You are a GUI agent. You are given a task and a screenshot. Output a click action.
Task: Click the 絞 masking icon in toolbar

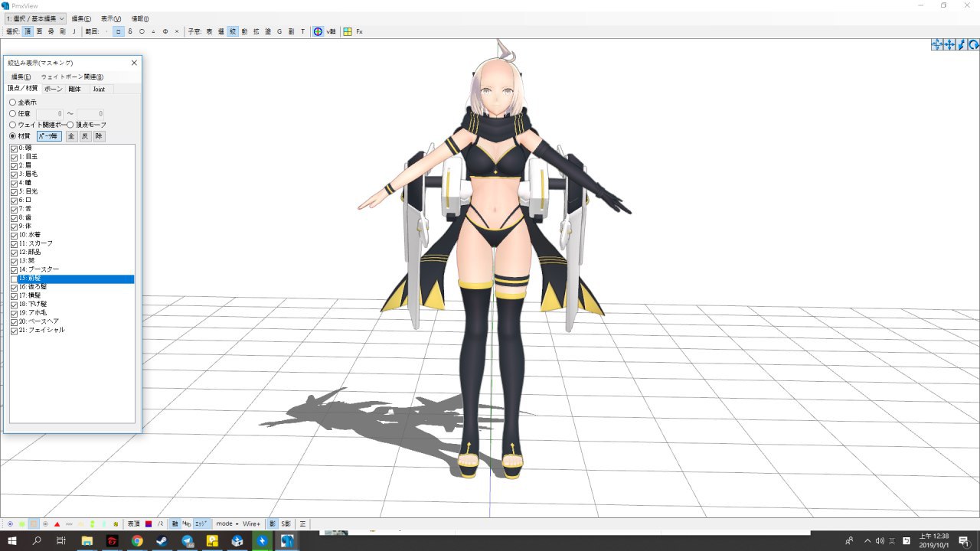pos(233,31)
